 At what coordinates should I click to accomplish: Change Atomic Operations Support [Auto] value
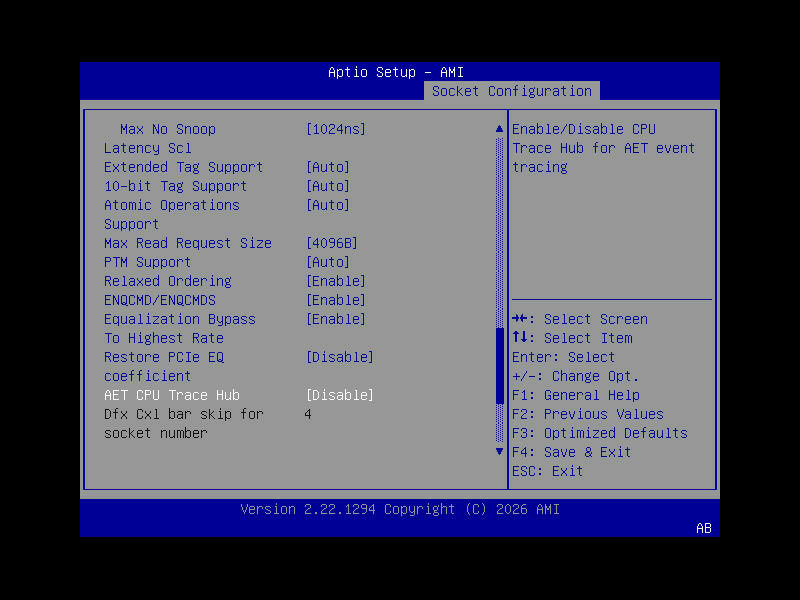point(328,205)
